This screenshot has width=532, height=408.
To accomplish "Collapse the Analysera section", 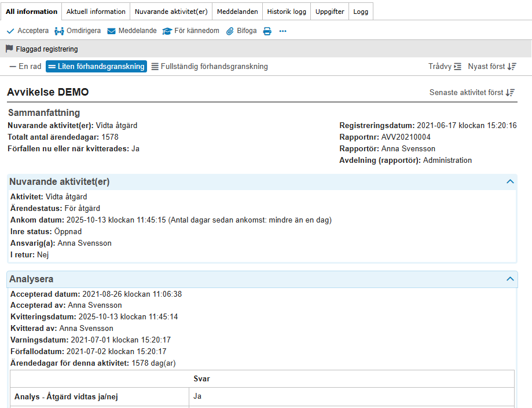I will 510,279.
